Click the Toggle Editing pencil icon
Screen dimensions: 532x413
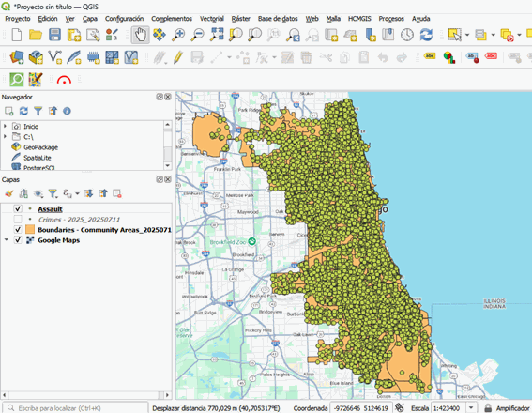click(177, 57)
